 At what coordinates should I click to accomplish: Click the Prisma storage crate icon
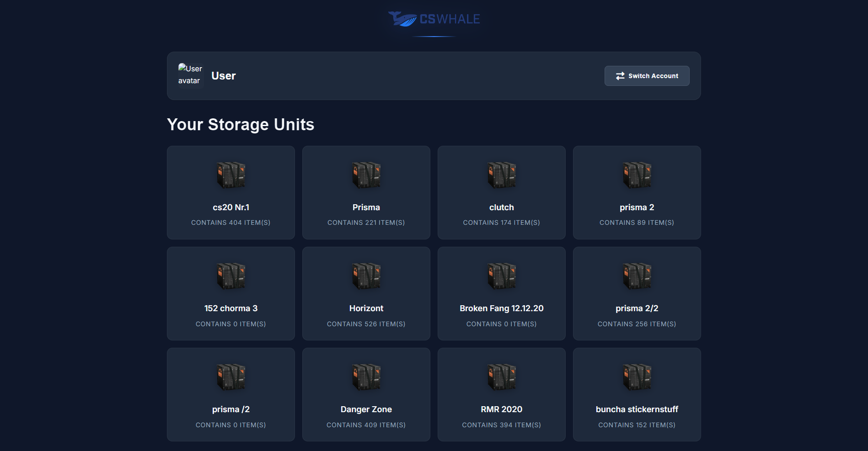(366, 175)
